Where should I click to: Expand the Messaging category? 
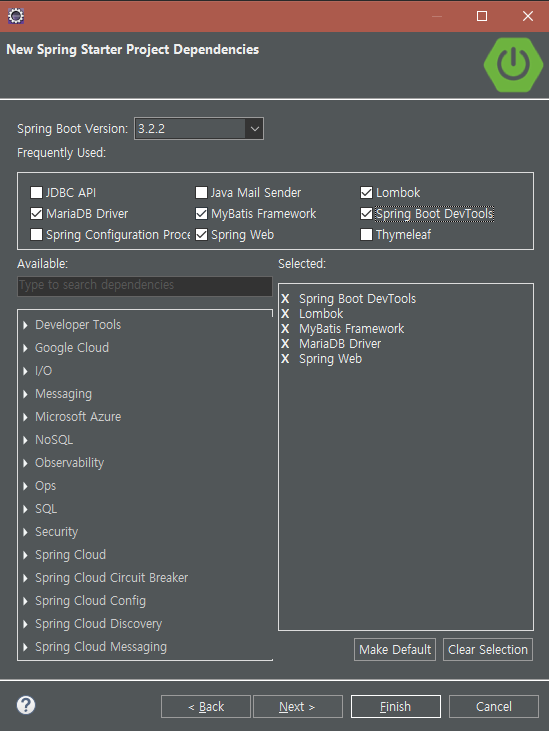pos(25,394)
